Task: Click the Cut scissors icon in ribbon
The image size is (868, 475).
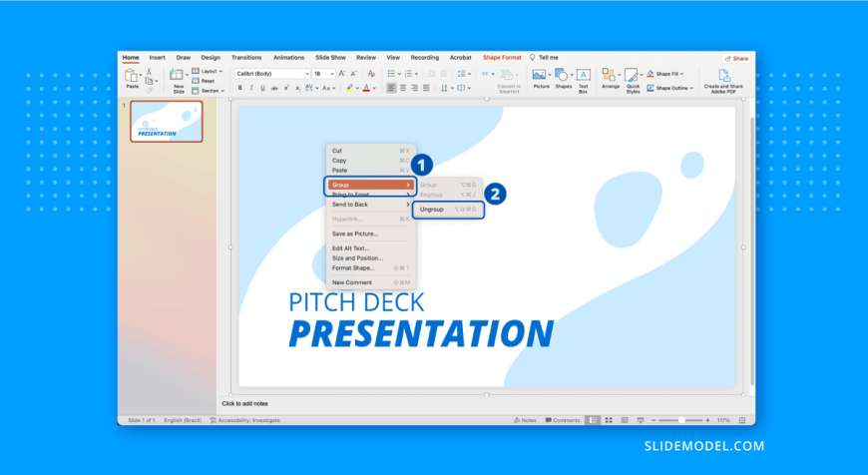Action: [149, 72]
